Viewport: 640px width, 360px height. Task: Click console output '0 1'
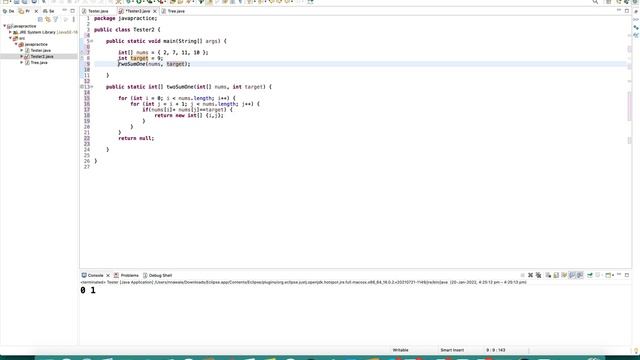click(x=88, y=290)
